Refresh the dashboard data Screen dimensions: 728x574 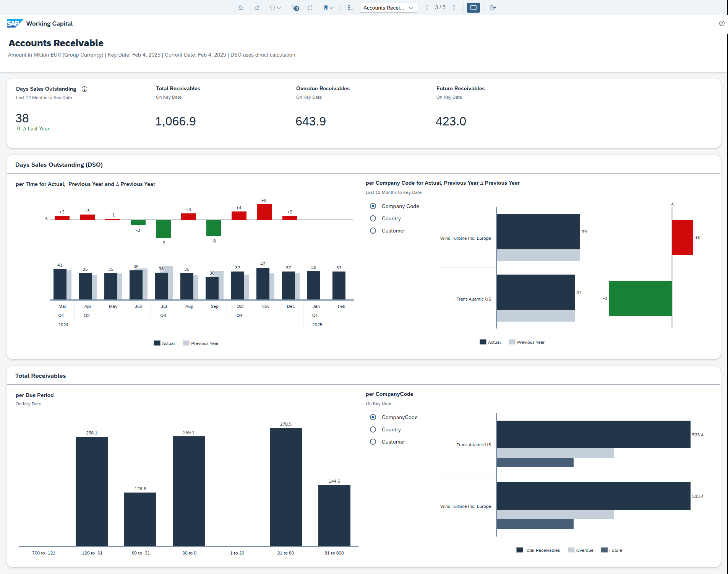tap(310, 8)
